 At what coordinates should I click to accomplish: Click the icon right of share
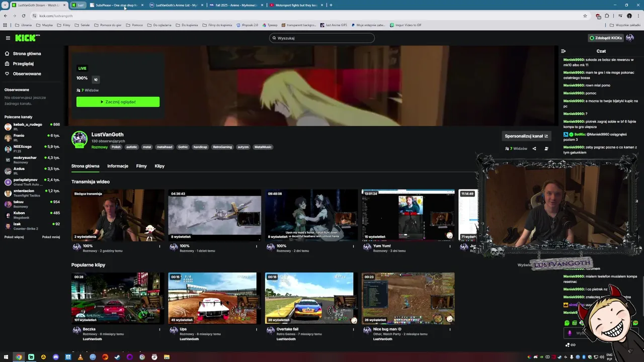click(x=546, y=149)
